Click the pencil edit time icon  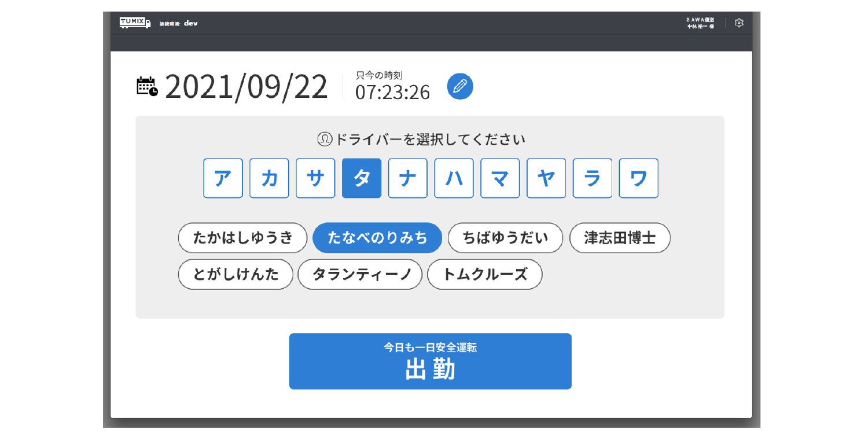[x=460, y=86]
